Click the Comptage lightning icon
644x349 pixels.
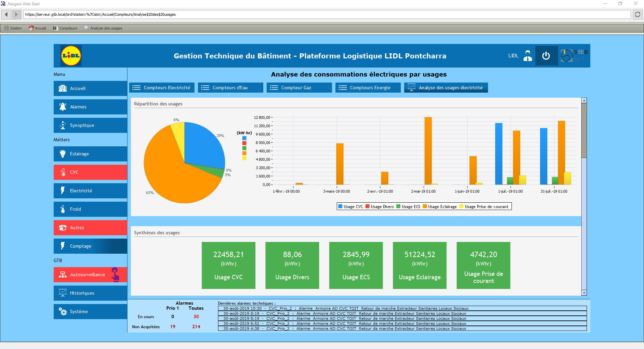pos(63,246)
